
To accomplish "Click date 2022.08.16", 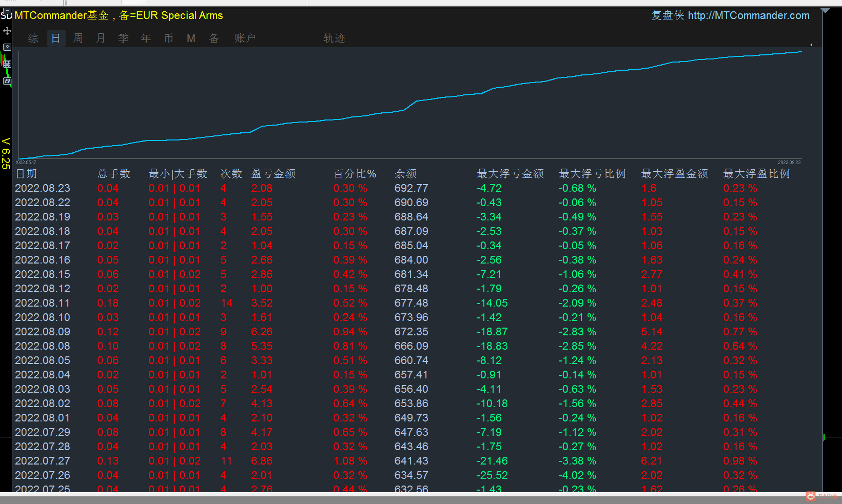I will pos(43,260).
